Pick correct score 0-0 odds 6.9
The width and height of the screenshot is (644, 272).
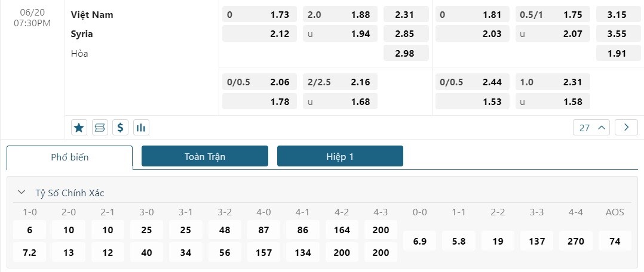pyautogui.click(x=420, y=241)
